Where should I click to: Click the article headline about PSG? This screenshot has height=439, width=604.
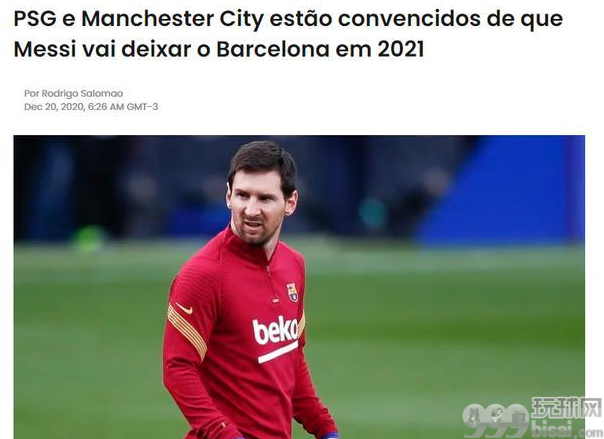[288, 34]
